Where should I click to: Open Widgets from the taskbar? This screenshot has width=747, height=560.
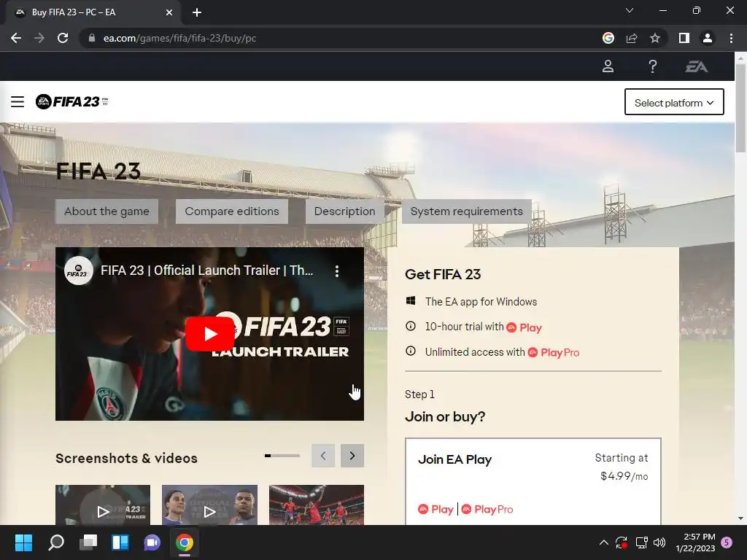[x=120, y=542]
